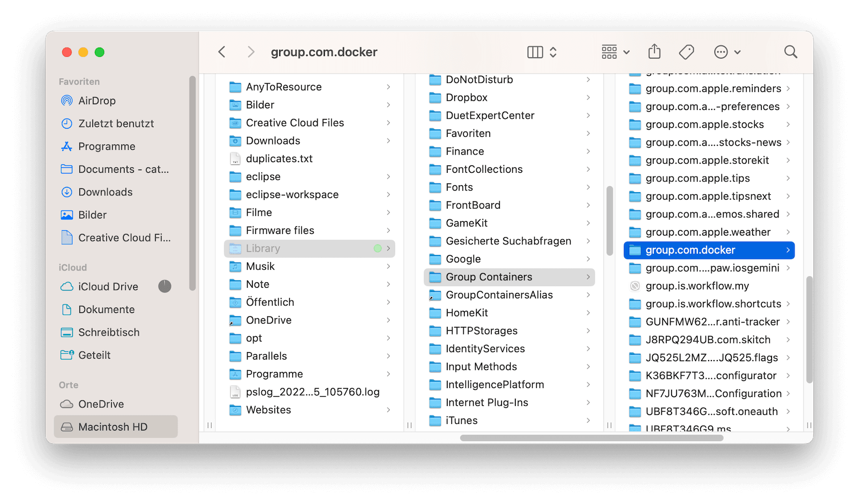The height and width of the screenshot is (504, 859).
Task: Select the GroupContainersAlias item
Action: (x=509, y=295)
